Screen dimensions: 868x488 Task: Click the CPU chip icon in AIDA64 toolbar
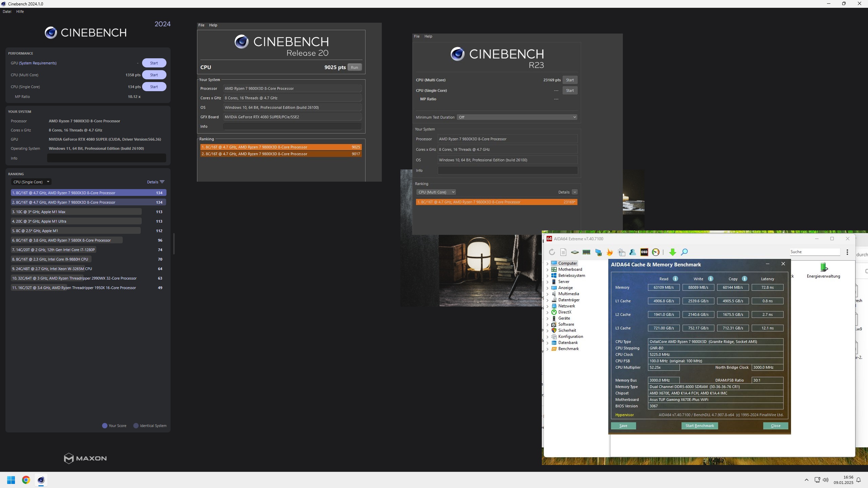click(x=575, y=252)
